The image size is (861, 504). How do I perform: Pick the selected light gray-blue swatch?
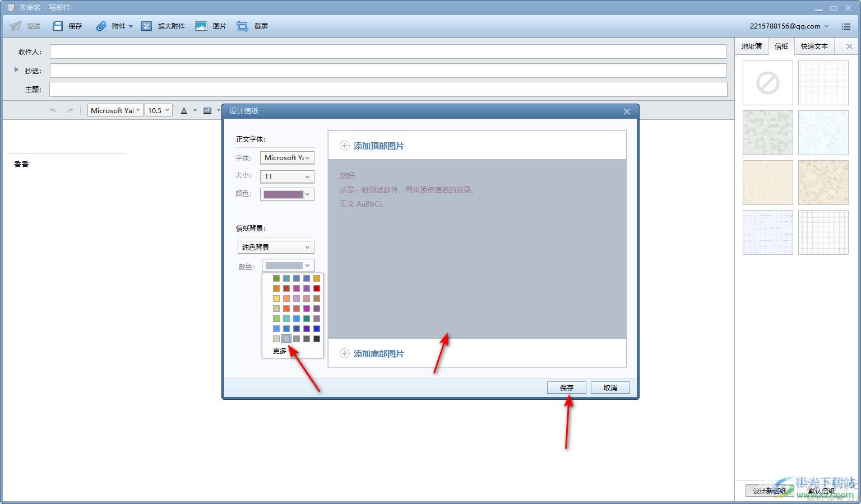coord(286,339)
